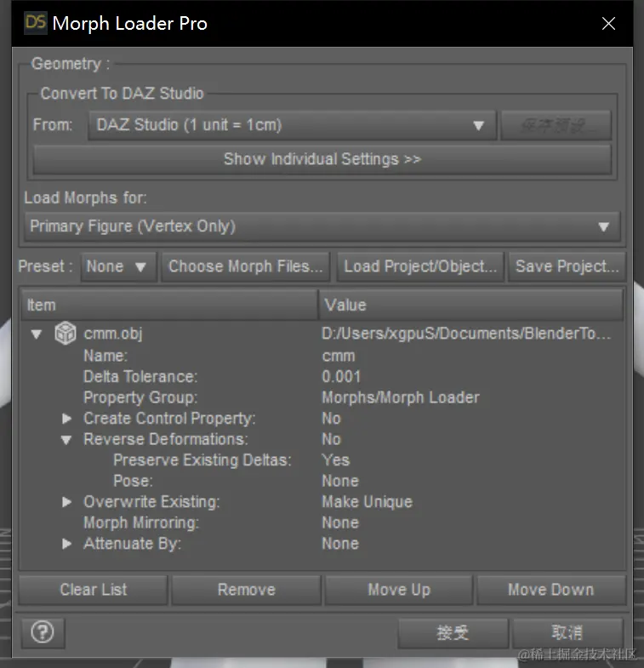Click the Move Down button
The height and width of the screenshot is (668, 644).
551,590
